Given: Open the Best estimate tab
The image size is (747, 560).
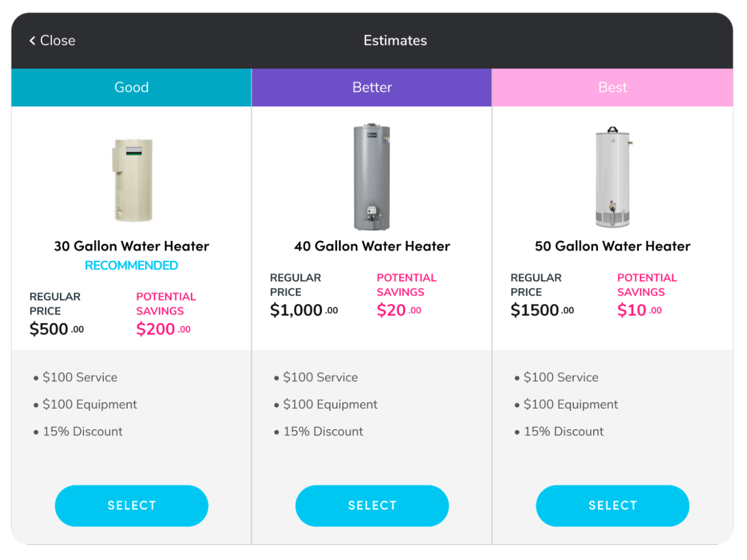Looking at the screenshot, I should (x=612, y=87).
